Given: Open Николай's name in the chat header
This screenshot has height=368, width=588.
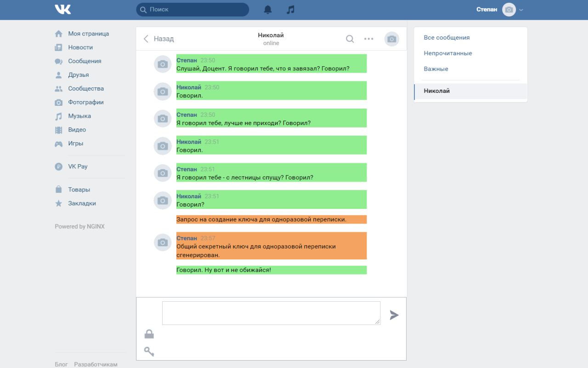Looking at the screenshot, I should [x=271, y=35].
